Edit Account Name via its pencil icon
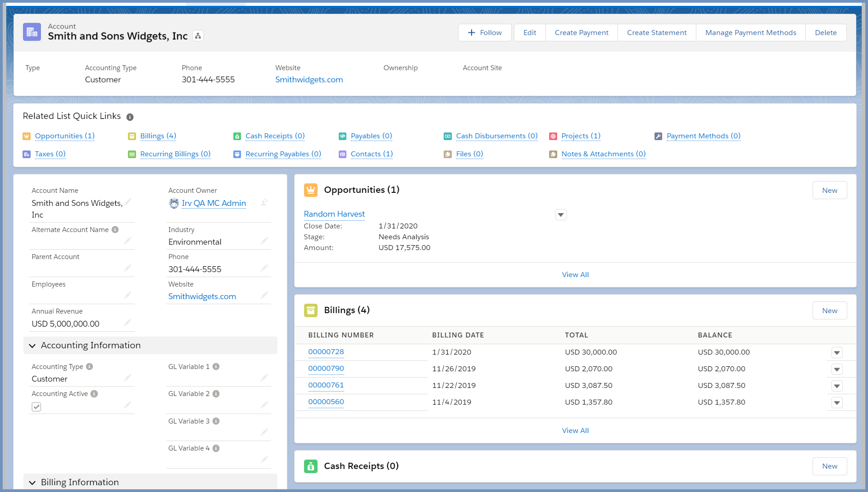This screenshot has height=492, width=868. [128, 202]
